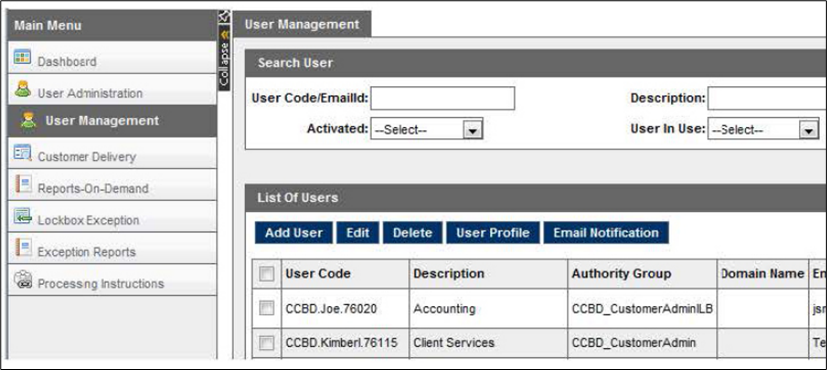The image size is (827, 370).
Task: Open the User In Use dropdown
Action: (763, 129)
